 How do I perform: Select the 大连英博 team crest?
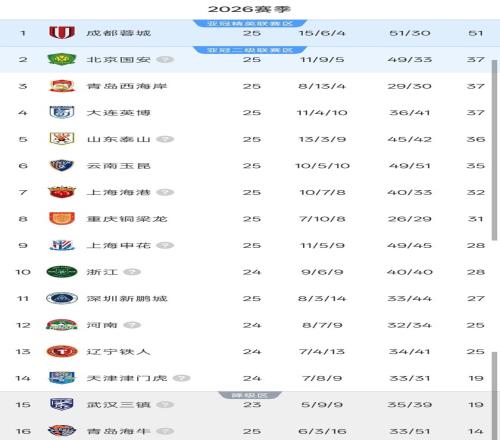coord(62,112)
